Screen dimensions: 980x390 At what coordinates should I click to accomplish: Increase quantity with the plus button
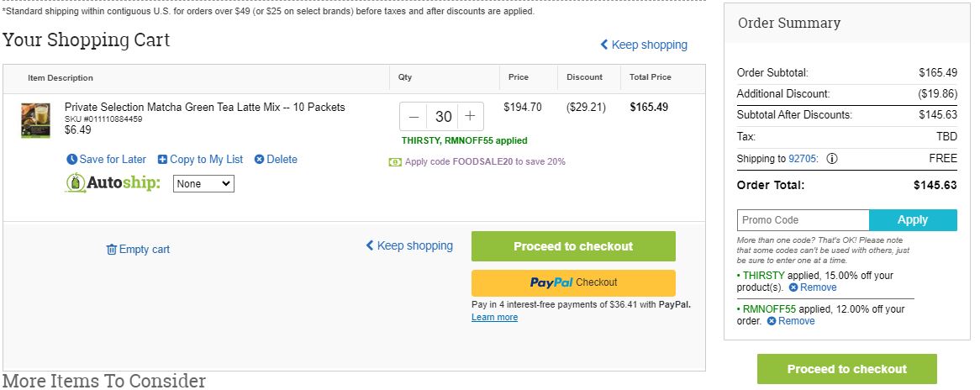tap(470, 117)
